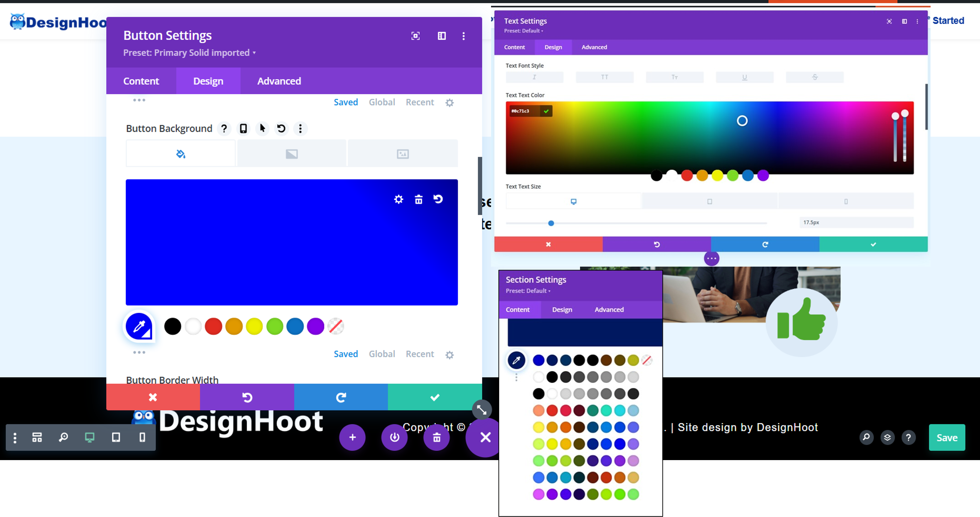980x517 pixels.
Task: Select the red color swatch in Button Settings
Action: [213, 326]
